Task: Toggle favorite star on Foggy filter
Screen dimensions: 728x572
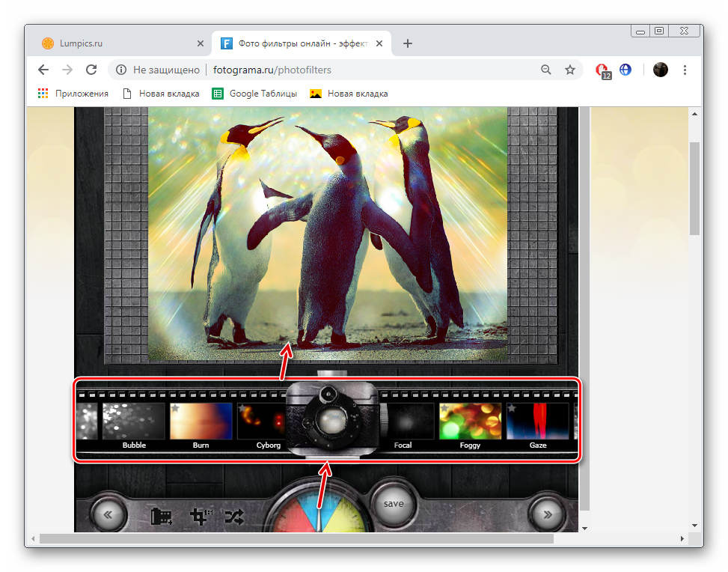Action: [x=444, y=409]
